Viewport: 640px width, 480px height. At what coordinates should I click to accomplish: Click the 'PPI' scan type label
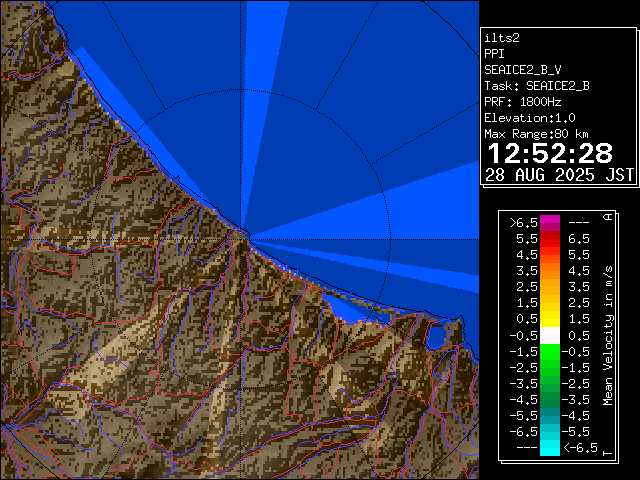494,53
